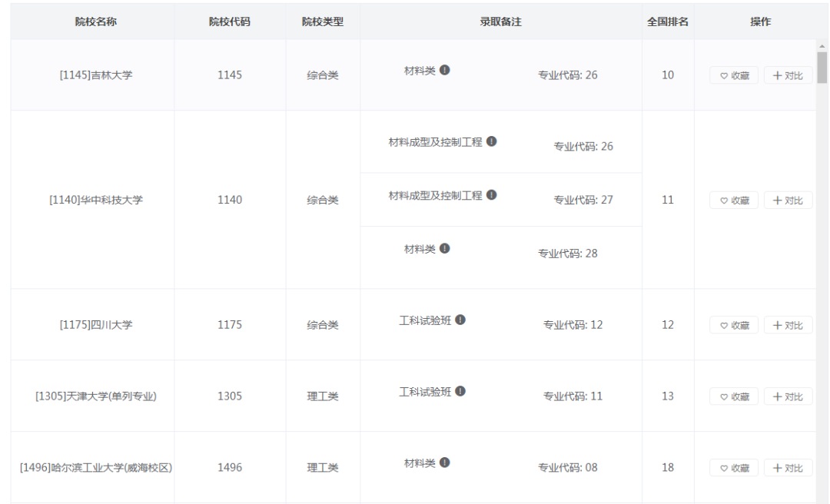Favorite 哈尔滨工业大学(威海校区) with 收藏
The image size is (830, 504).
(734, 468)
